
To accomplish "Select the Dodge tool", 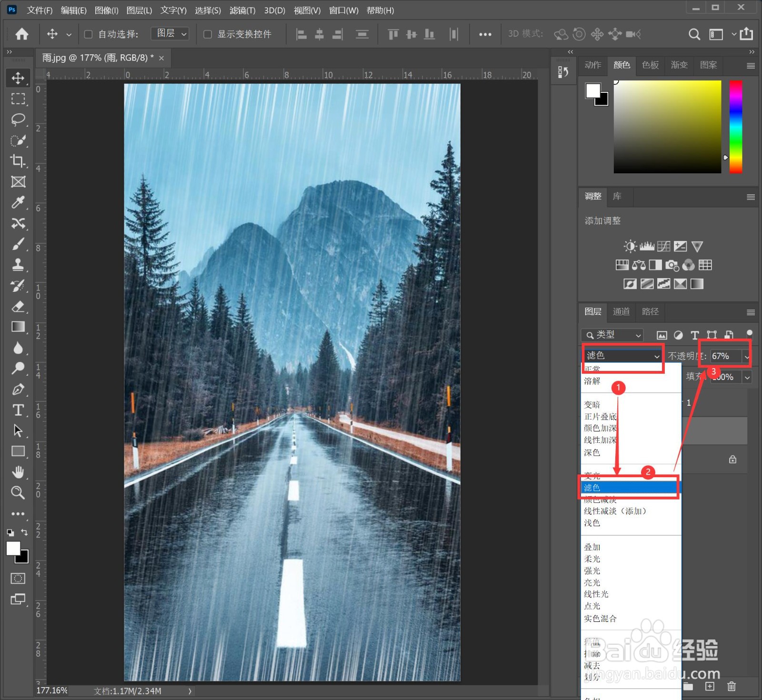I will [18, 368].
